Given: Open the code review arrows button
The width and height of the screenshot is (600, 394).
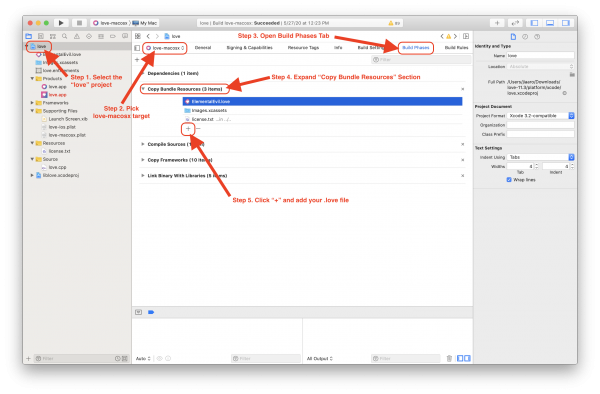Looking at the screenshot, I should coord(515,23).
